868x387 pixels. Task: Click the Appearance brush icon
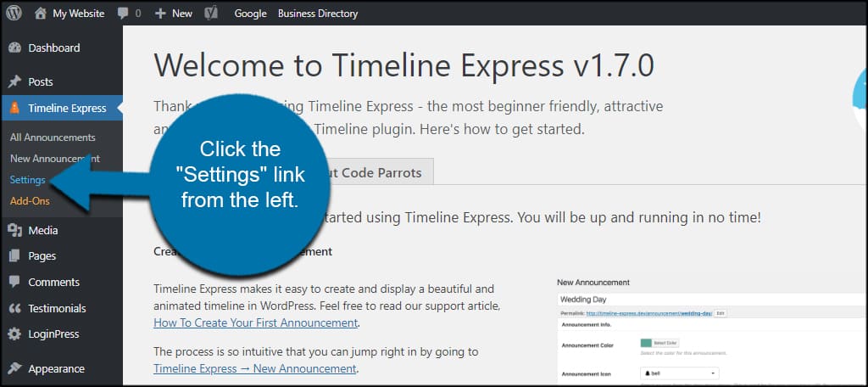15,368
